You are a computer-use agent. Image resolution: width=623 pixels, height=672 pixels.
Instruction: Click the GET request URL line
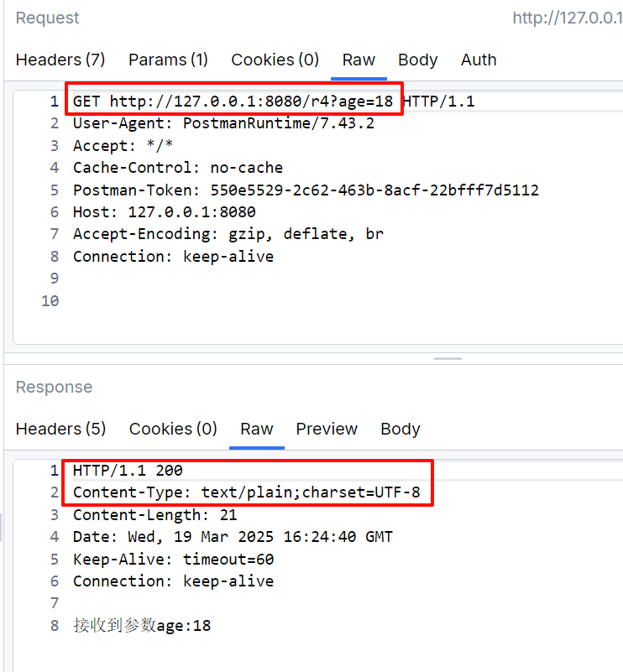pyautogui.click(x=274, y=102)
